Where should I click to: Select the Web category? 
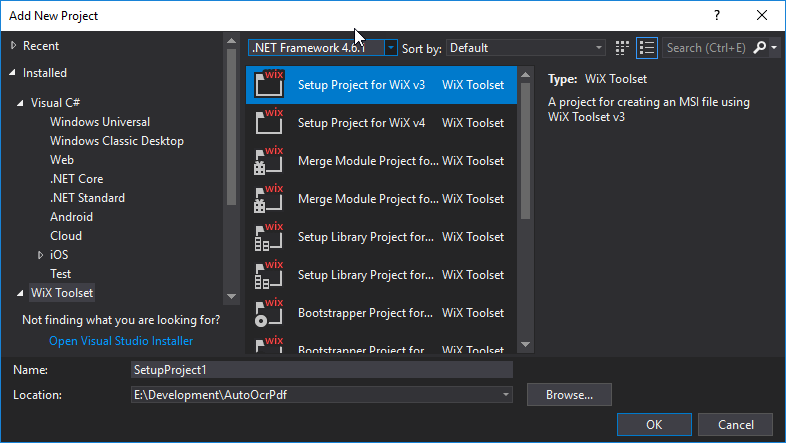[x=62, y=160]
